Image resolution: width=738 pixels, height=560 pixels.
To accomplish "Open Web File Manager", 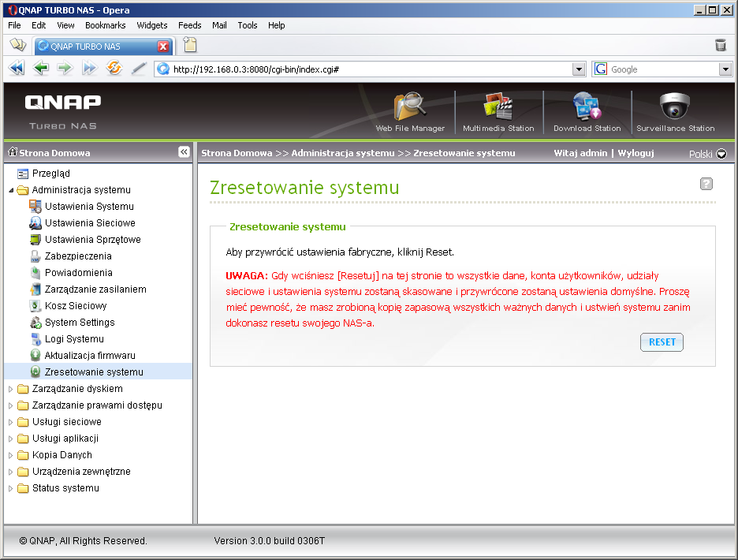I will [x=410, y=112].
